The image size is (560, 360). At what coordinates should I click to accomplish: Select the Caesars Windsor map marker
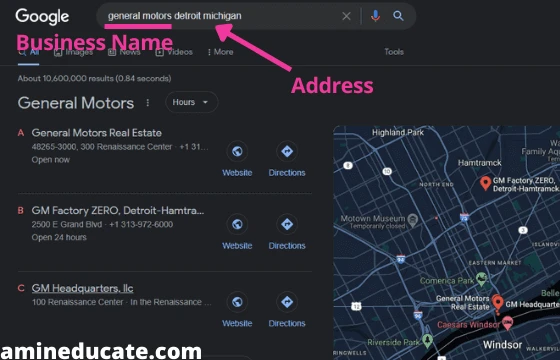[x=507, y=323]
